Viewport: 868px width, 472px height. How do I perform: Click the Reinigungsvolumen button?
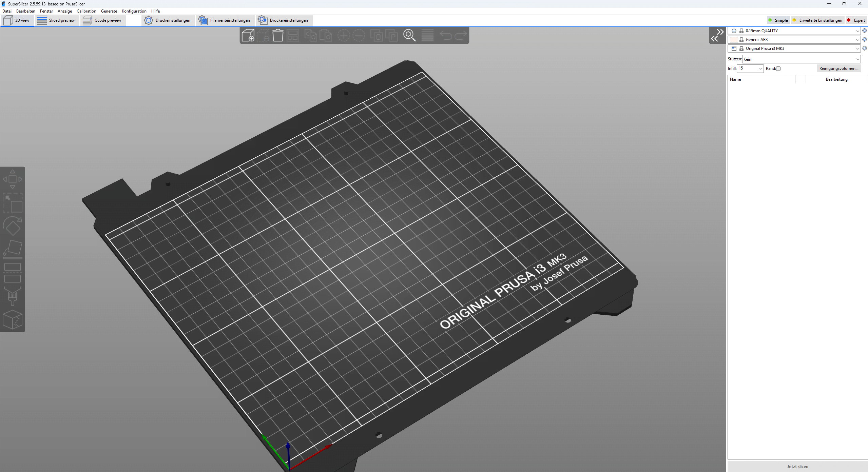point(838,68)
